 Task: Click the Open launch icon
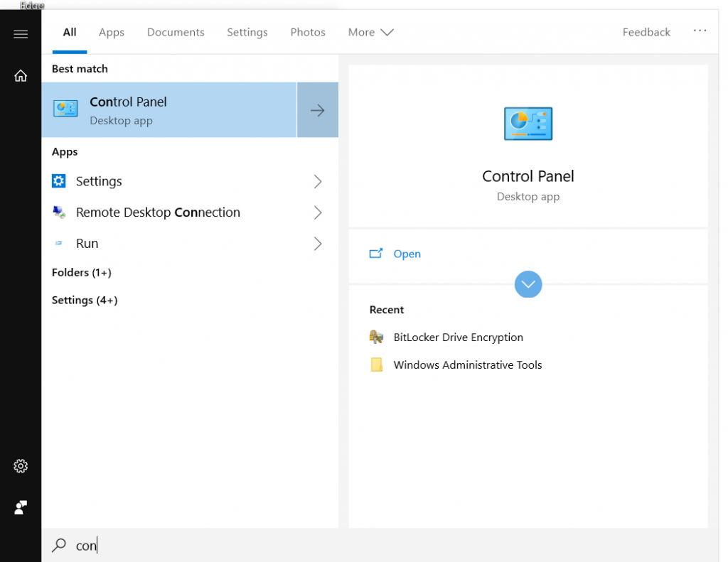[x=375, y=254]
